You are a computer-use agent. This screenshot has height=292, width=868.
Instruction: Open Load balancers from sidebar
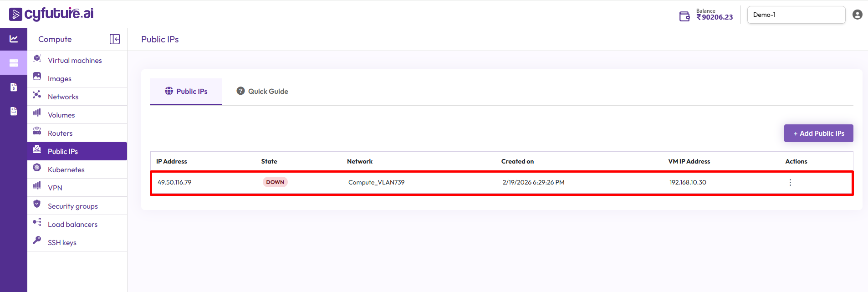coord(72,224)
